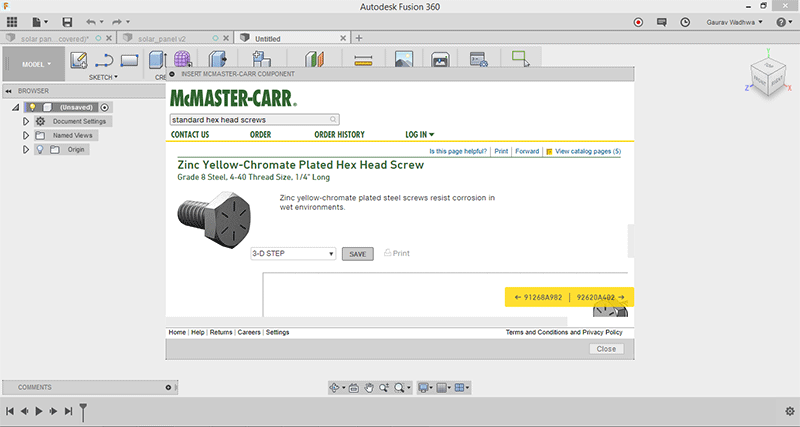The height and width of the screenshot is (427, 800).
Task: Click the New Component assemble icon
Action: coord(261,59)
